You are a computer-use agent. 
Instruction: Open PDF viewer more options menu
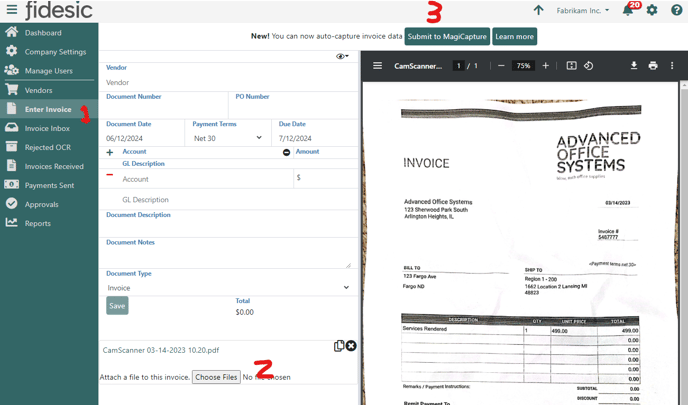tap(672, 65)
